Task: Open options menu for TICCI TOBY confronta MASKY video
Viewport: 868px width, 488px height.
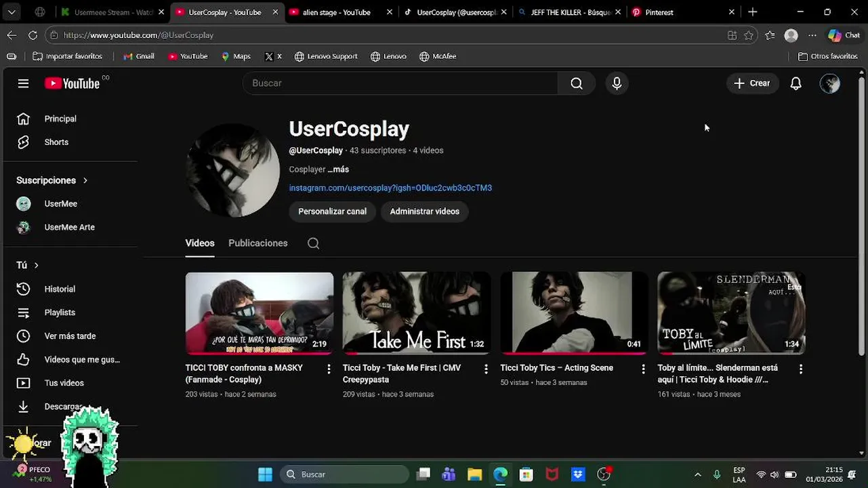Action: tap(329, 369)
